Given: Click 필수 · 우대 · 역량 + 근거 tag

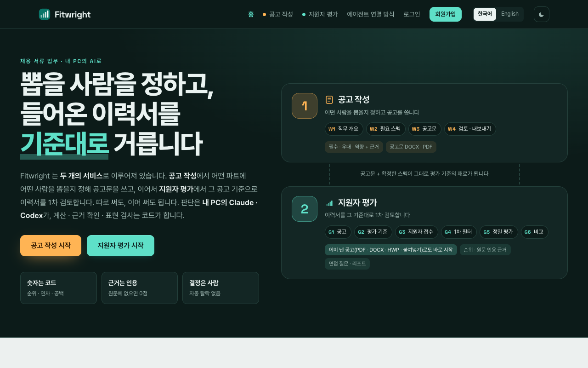Looking at the screenshot, I should 354,147.
